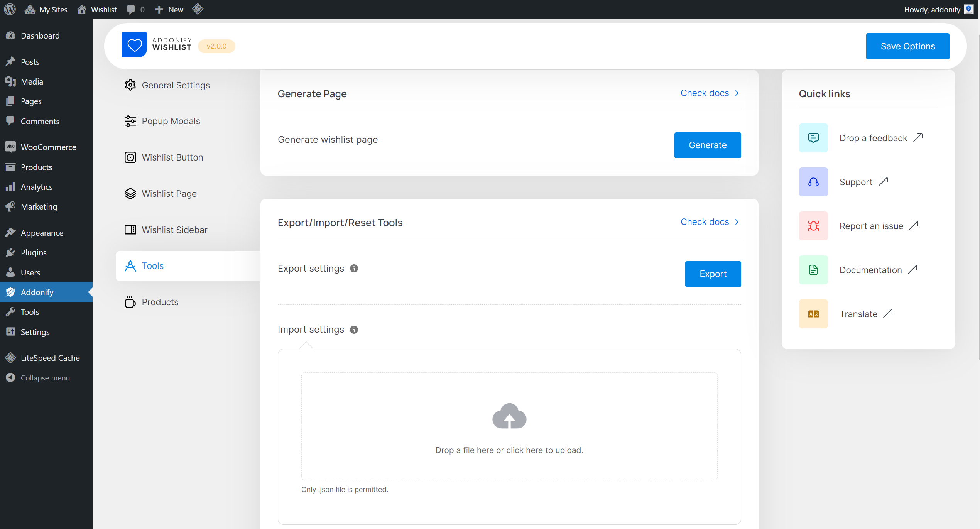
Task: Open the Documentation quick link
Action: point(879,270)
